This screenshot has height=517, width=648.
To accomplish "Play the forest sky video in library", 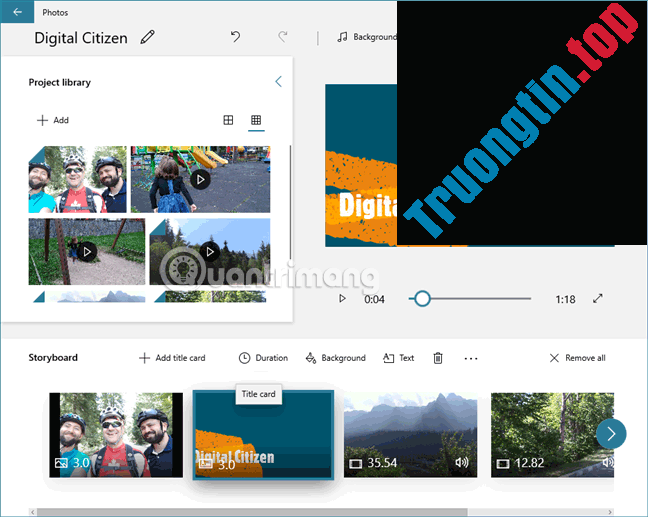I will [x=210, y=251].
